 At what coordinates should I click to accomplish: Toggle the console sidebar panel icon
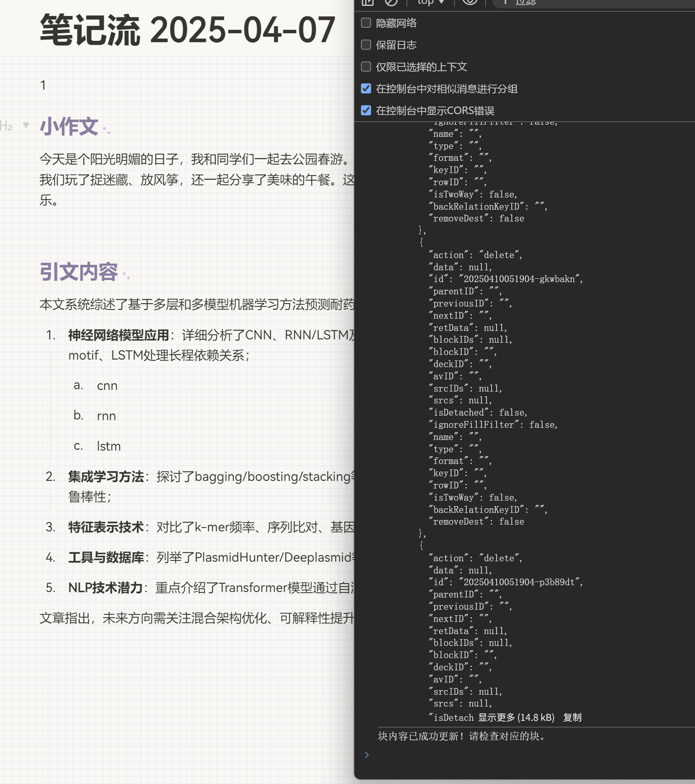point(368,2)
